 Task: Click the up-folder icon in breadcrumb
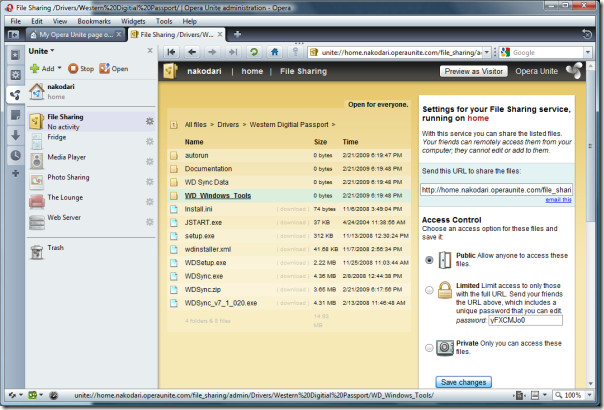click(174, 125)
